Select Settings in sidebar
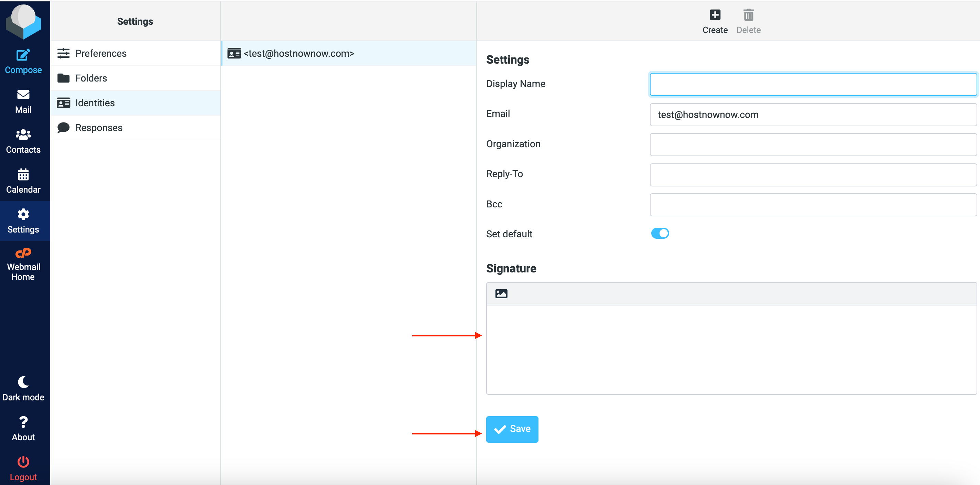Image resolution: width=980 pixels, height=485 pixels. (23, 221)
